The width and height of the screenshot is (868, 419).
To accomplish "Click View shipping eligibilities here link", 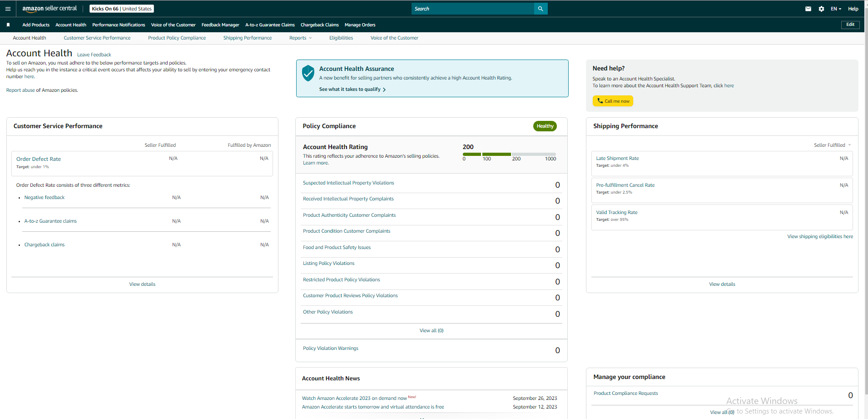I will click(820, 237).
